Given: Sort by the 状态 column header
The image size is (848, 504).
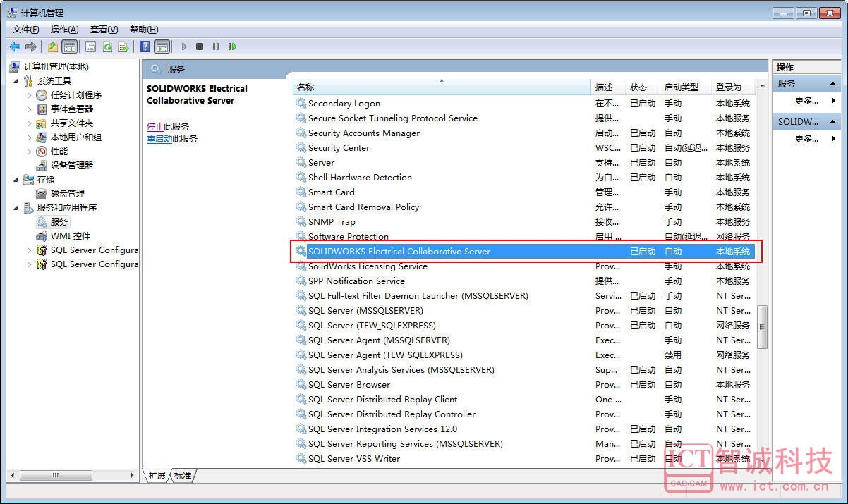Looking at the screenshot, I should pos(643,87).
